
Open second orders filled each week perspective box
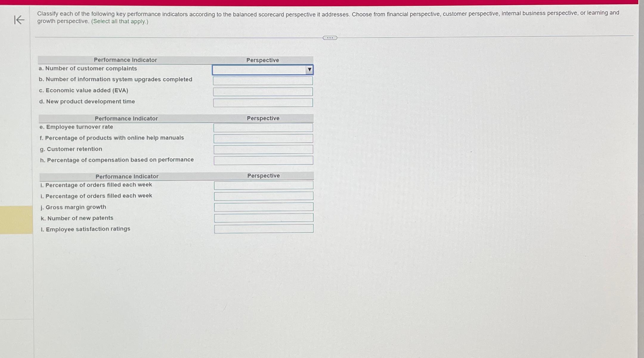pos(263,196)
